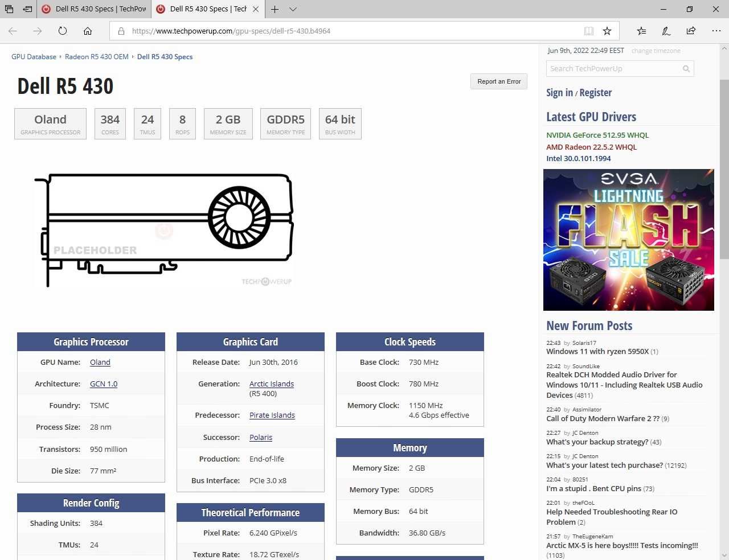Click change timezone link

coord(656,51)
